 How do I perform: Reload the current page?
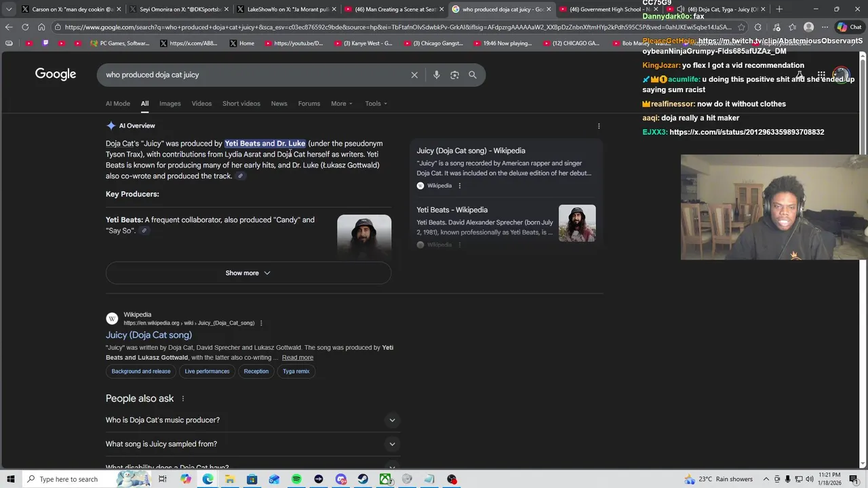coord(25,27)
